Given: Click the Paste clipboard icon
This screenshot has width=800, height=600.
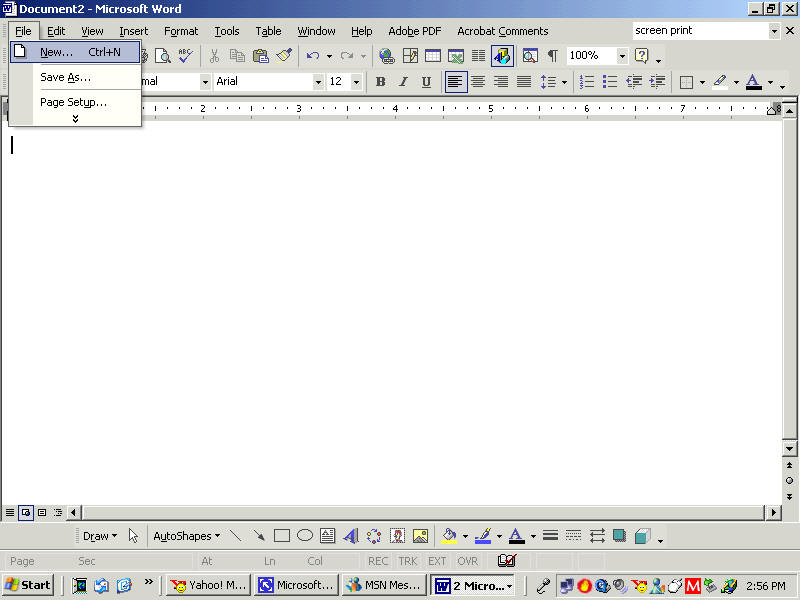Looking at the screenshot, I should 261,56.
